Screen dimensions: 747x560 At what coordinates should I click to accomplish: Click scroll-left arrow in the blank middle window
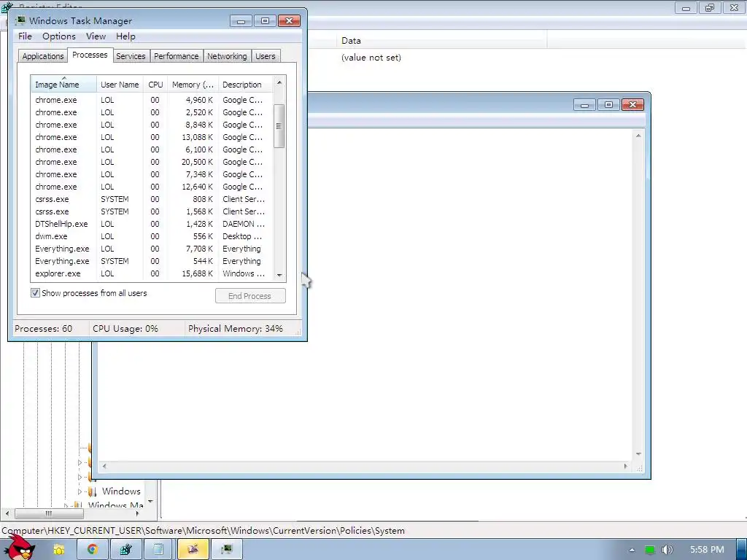pos(104,466)
